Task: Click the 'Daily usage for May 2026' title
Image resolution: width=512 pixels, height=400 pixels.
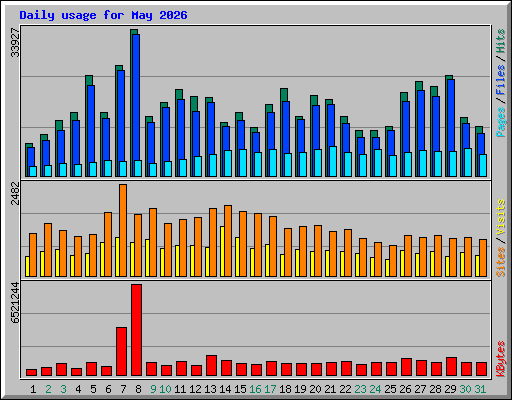Action: click(103, 16)
